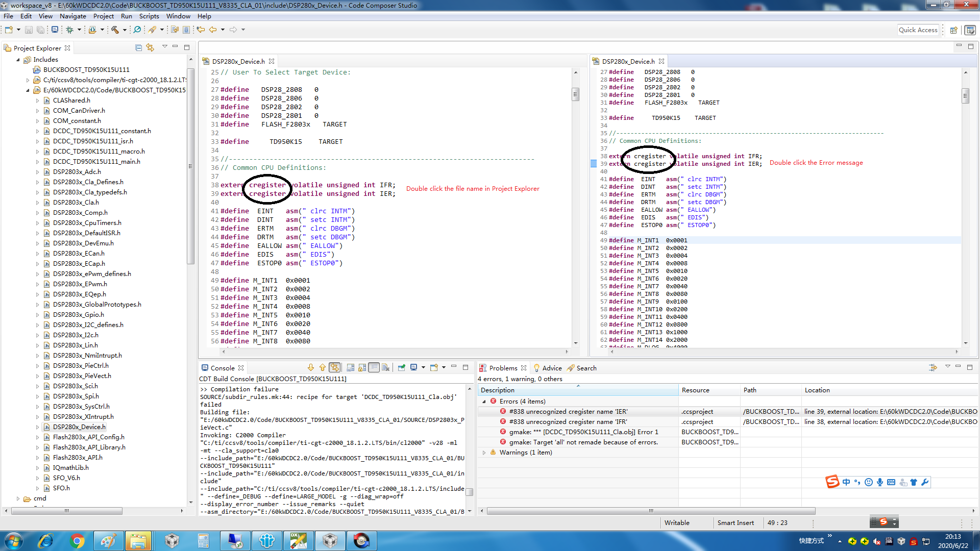Click left editor vertical scrollbar thumb
Screen dimensions: 980x551
[x=575, y=94]
